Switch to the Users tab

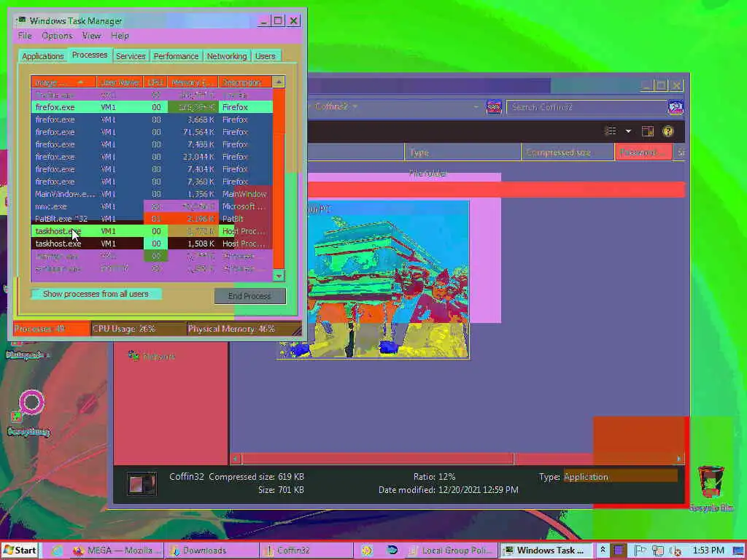pos(266,56)
